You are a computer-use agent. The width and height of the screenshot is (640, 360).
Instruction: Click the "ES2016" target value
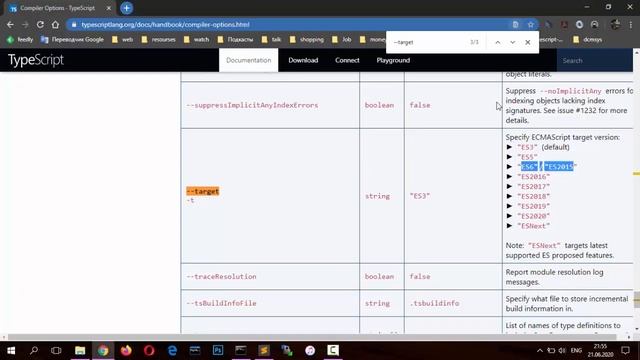(533, 177)
